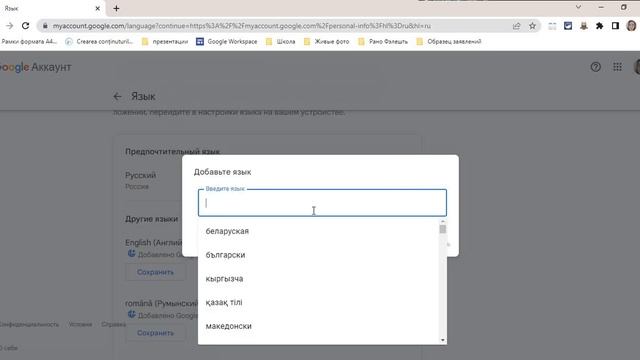Open the Живые фото bookmarks folder
This screenshot has width=640, height=360.
327,42
